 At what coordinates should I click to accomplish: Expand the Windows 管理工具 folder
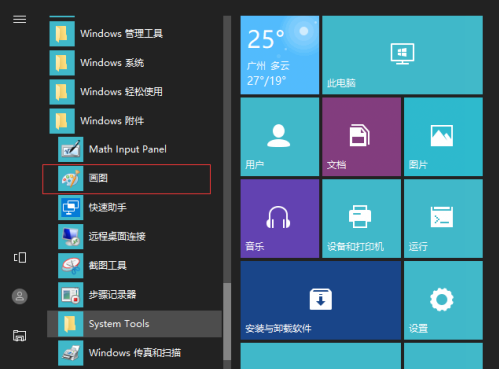tap(133, 34)
